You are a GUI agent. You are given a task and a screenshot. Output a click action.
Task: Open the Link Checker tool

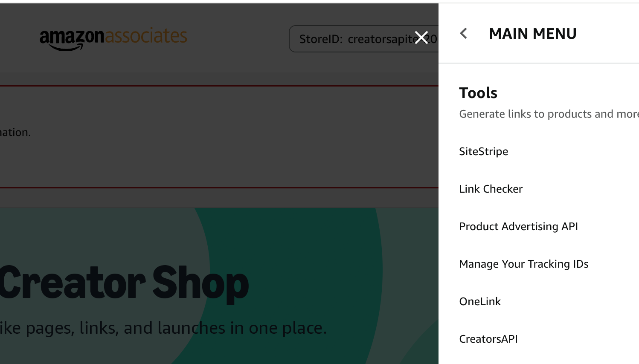pyautogui.click(x=491, y=189)
